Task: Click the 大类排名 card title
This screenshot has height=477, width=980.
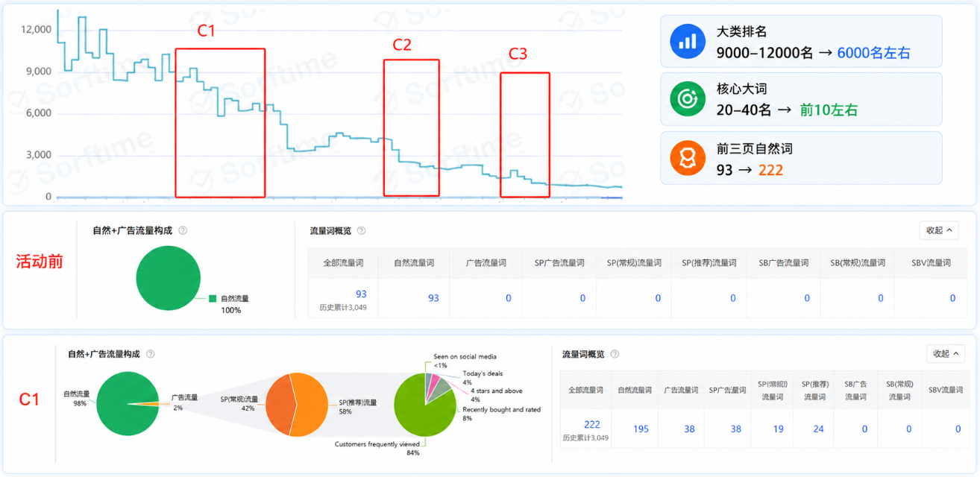Action: [741, 32]
